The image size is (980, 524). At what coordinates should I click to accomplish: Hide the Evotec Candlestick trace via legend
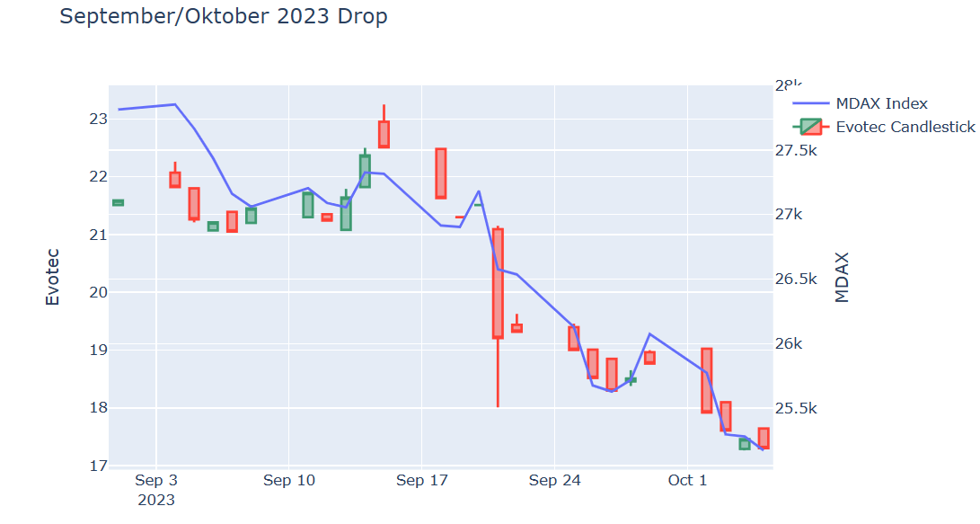pos(905,127)
